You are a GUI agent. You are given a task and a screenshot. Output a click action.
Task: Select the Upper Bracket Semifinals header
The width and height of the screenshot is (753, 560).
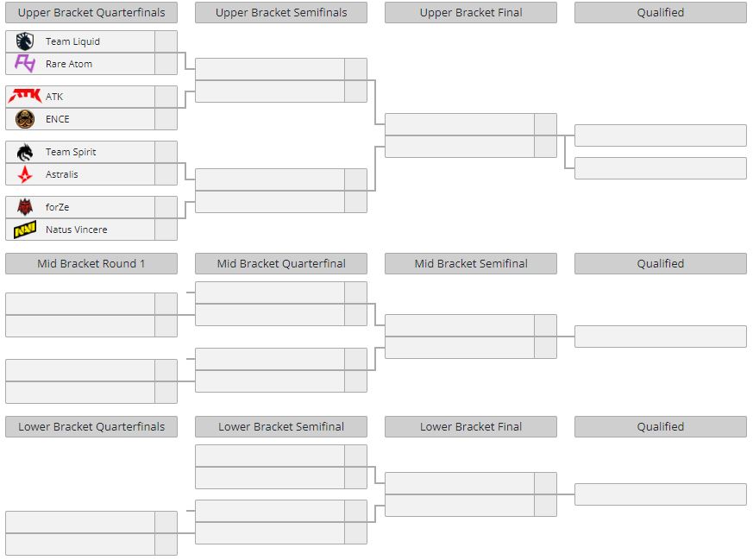click(281, 12)
